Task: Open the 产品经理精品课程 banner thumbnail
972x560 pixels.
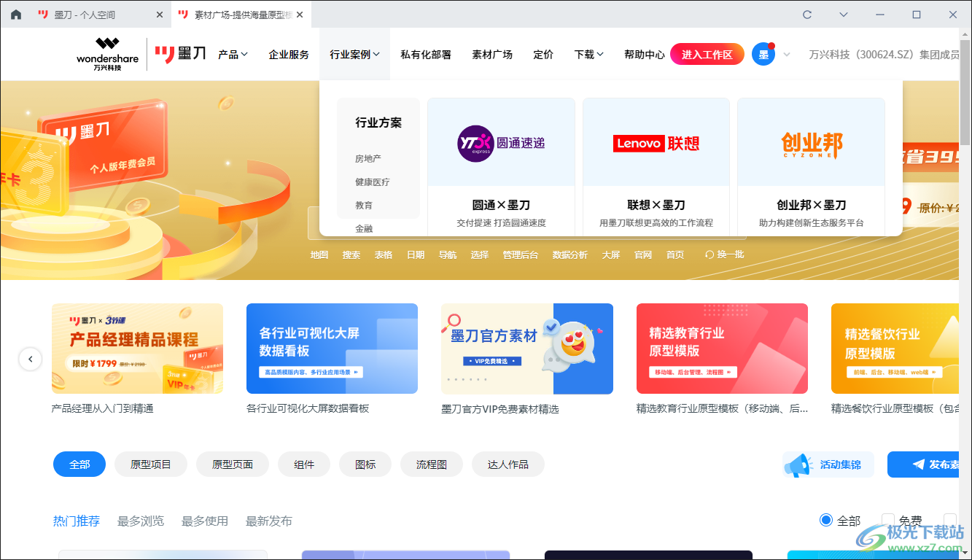Action: click(x=137, y=348)
